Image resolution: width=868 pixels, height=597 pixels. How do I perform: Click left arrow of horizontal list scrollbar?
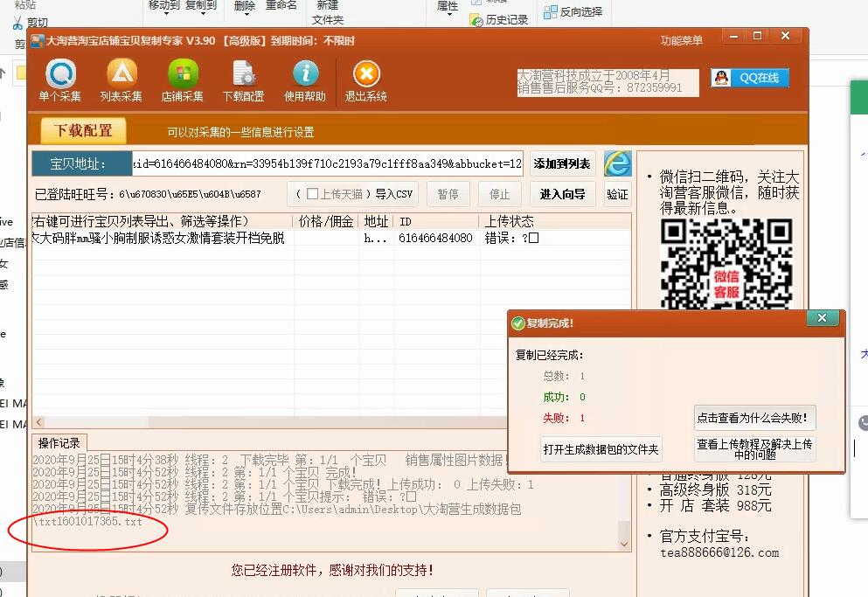tap(38, 422)
